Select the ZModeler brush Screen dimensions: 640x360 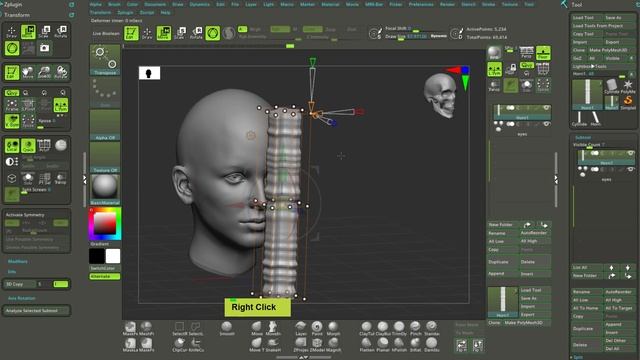point(317,345)
